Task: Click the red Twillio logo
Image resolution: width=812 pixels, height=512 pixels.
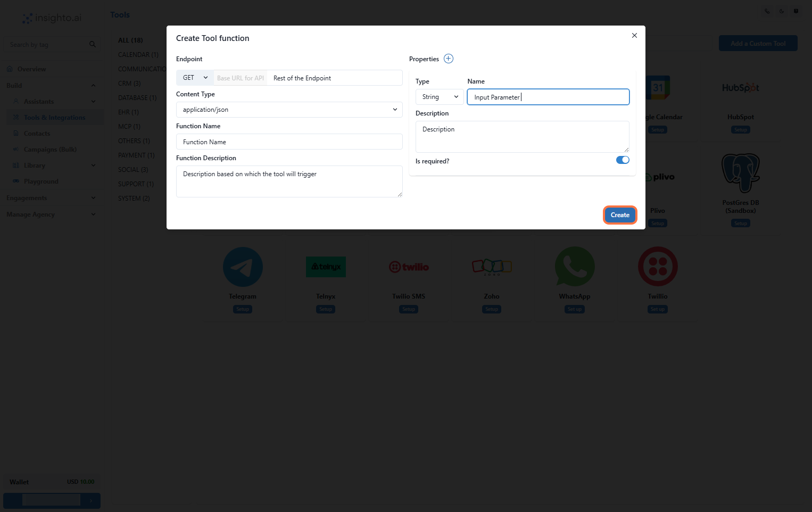Action: coord(658,267)
